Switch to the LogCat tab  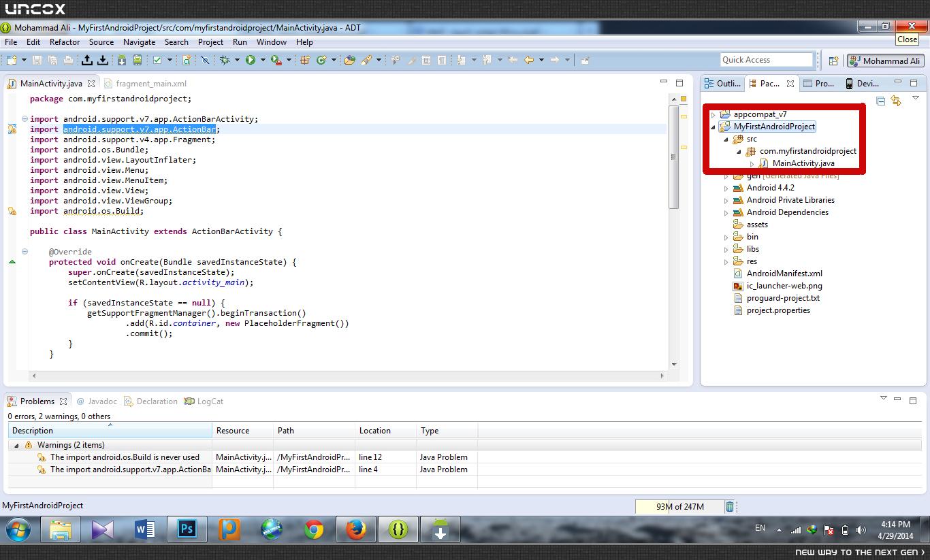coord(204,401)
